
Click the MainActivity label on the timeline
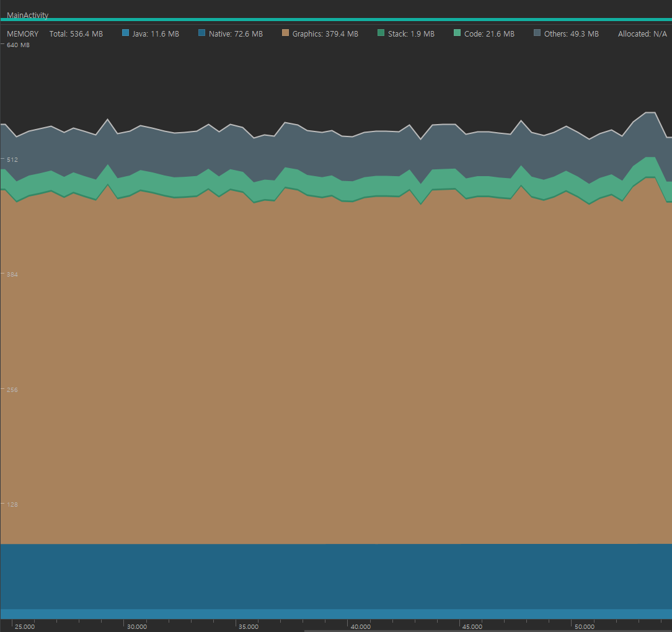coord(27,15)
